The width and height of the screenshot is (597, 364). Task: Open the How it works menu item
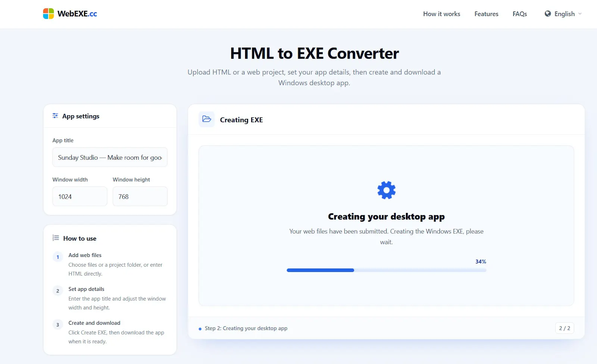[x=441, y=14]
